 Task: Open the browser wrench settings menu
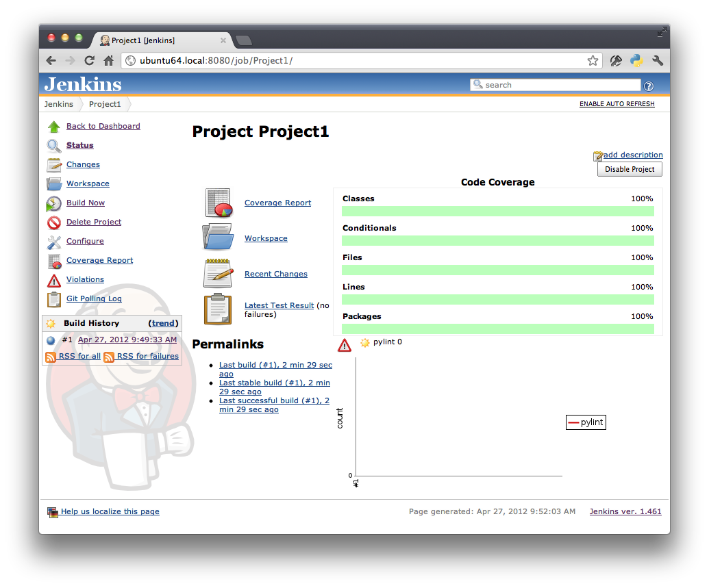658,60
